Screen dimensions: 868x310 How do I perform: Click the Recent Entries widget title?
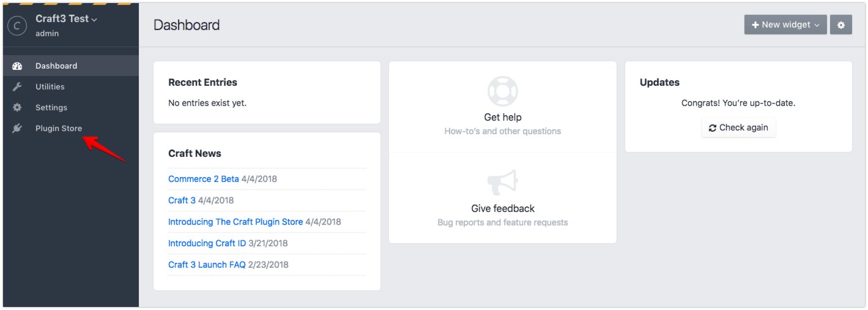pyautogui.click(x=202, y=82)
